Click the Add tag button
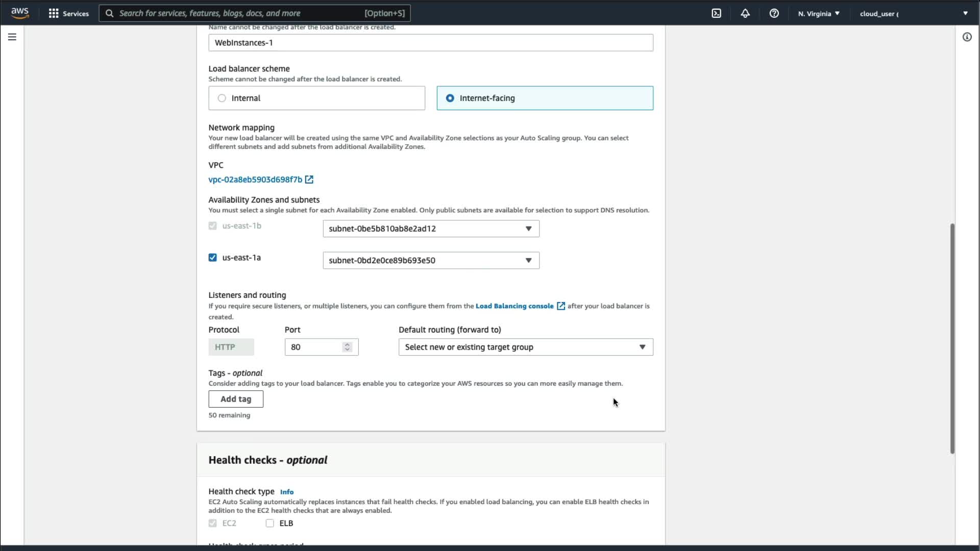This screenshot has height=551, width=980. click(x=235, y=399)
